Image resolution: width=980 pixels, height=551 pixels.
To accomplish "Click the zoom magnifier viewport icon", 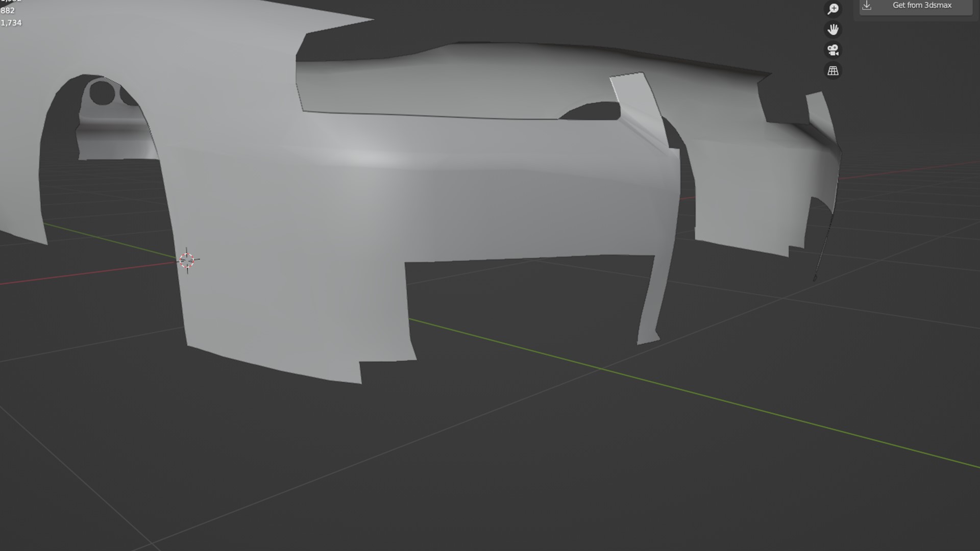I will point(833,9).
